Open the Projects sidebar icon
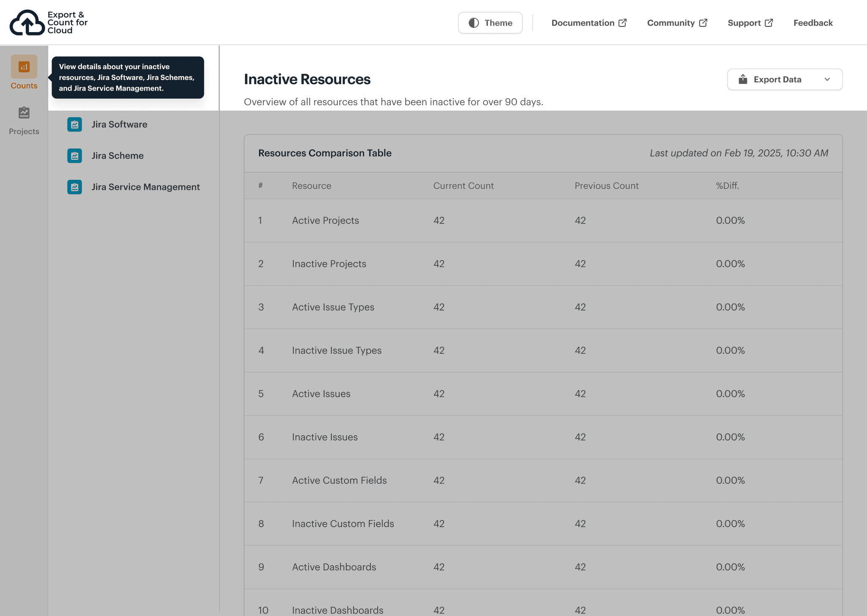The width and height of the screenshot is (867, 616). (24, 113)
